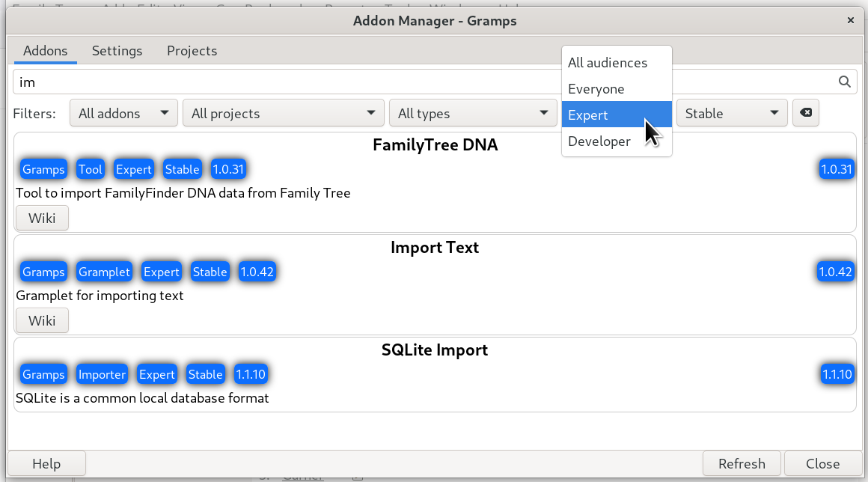Go to the Addons tab
Viewport: 868px width, 482px height.
[46, 51]
